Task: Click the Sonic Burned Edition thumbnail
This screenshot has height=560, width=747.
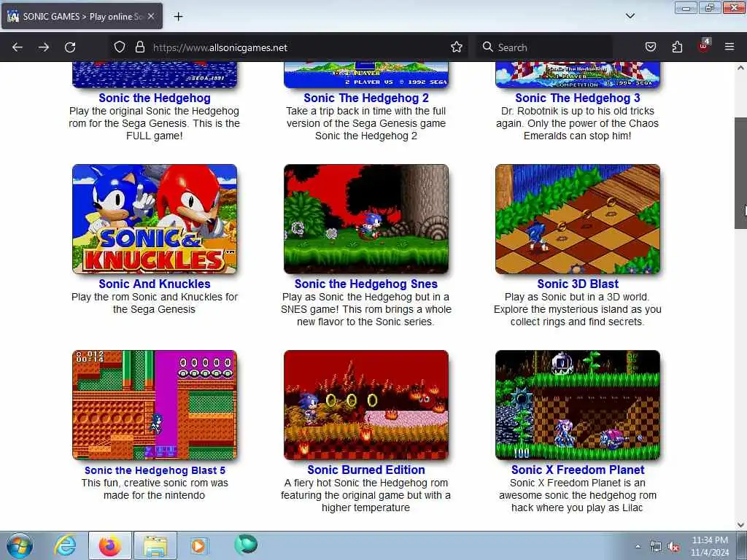Action: point(366,405)
